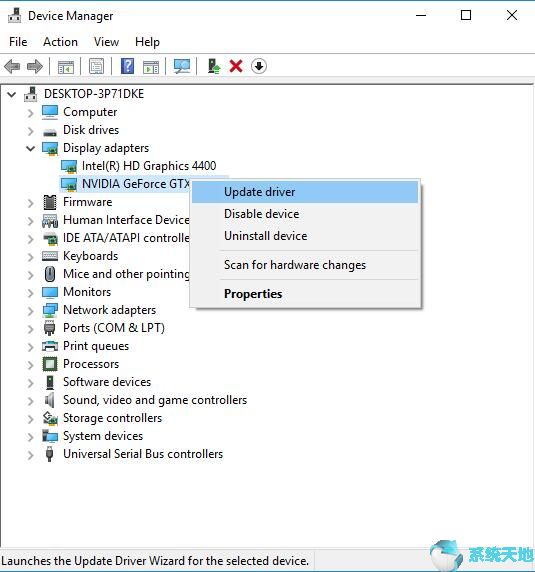The width and height of the screenshot is (535, 572).
Task: Click the blue Help question mark icon
Action: point(127,66)
